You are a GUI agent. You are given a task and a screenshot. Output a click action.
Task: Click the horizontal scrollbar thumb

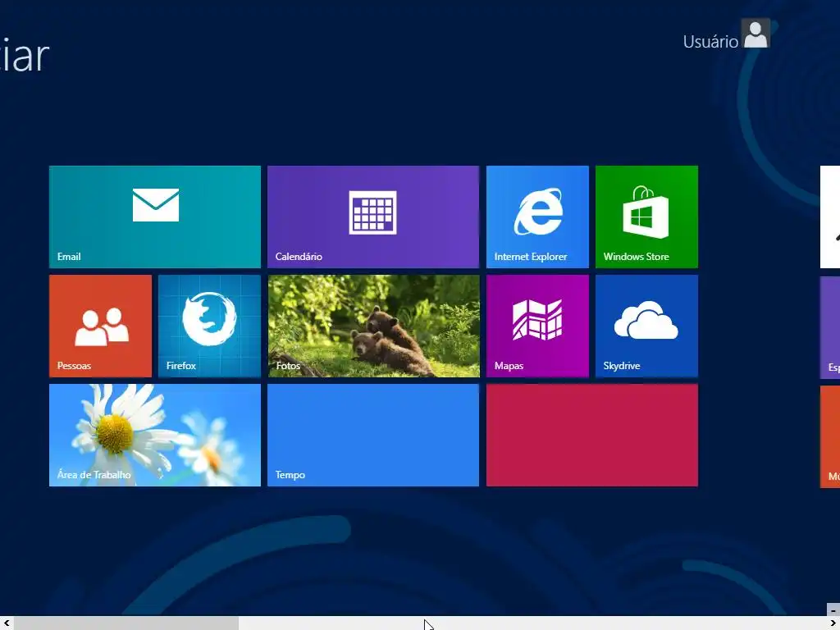(x=126, y=623)
